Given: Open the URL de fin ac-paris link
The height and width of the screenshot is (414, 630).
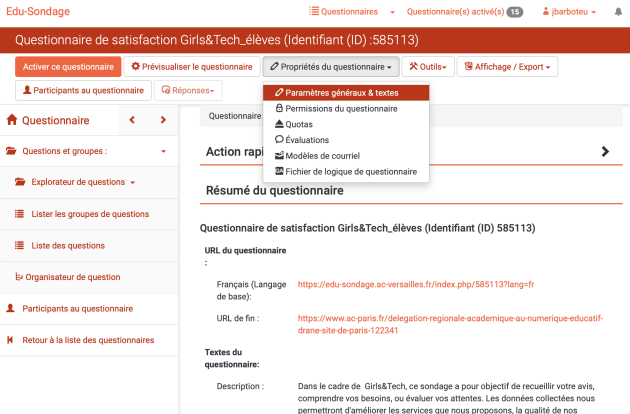Looking at the screenshot, I should click(450, 324).
